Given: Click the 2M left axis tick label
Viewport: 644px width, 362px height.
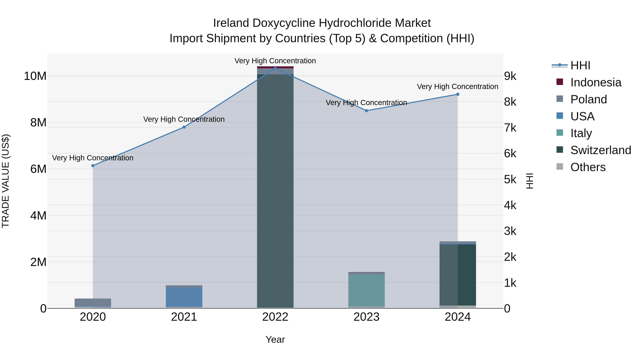Looking at the screenshot, I should (38, 262).
